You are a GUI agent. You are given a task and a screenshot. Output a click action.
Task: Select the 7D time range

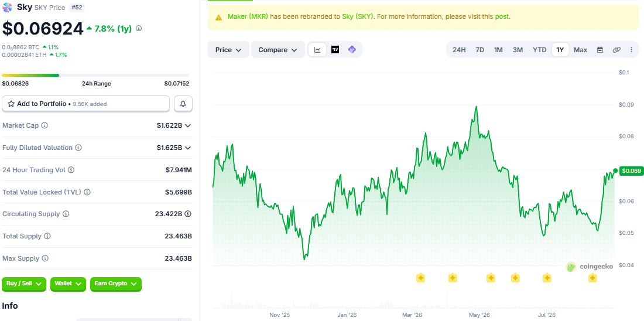(x=479, y=50)
